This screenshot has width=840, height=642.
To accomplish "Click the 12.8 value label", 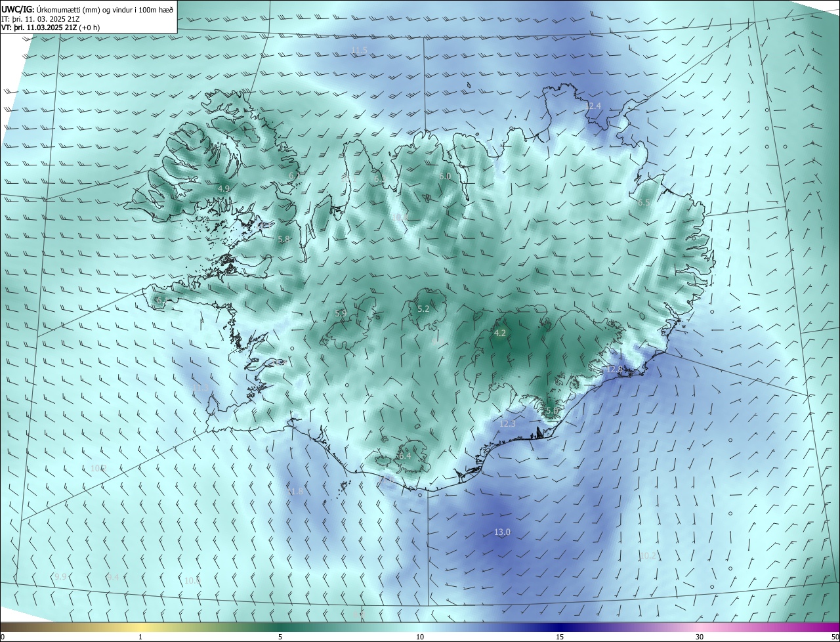I will coord(614,370).
